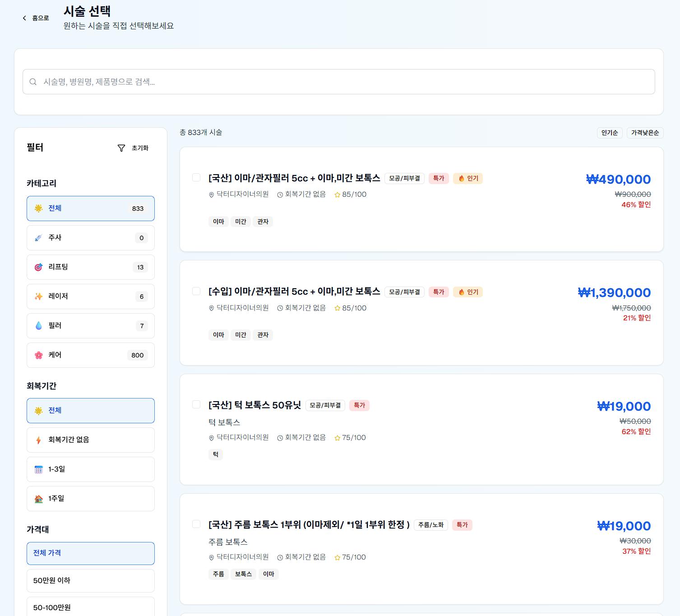Open [국산] 주름 보톡스 1부위 title
The width and height of the screenshot is (680, 616).
pos(309,525)
